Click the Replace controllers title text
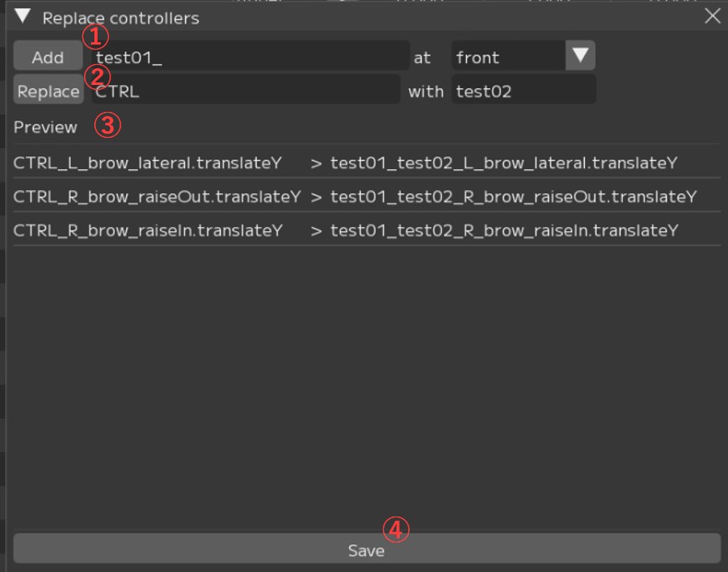728x572 pixels. tap(120, 18)
